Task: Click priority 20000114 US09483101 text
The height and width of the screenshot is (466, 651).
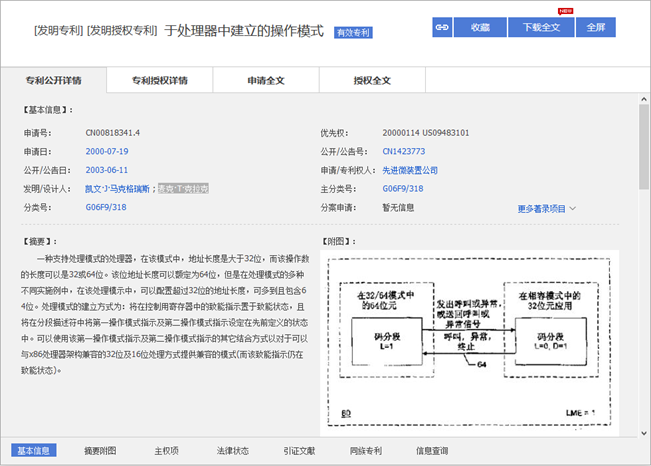Action: point(426,133)
